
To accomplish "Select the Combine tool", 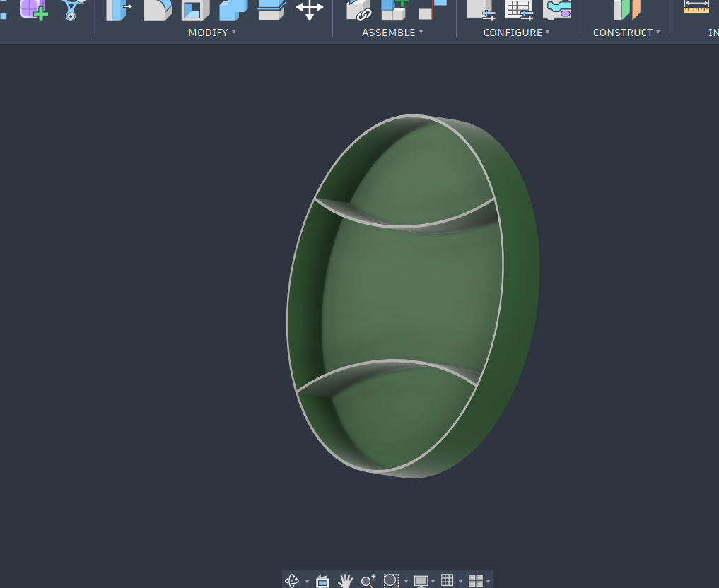I will [x=233, y=10].
